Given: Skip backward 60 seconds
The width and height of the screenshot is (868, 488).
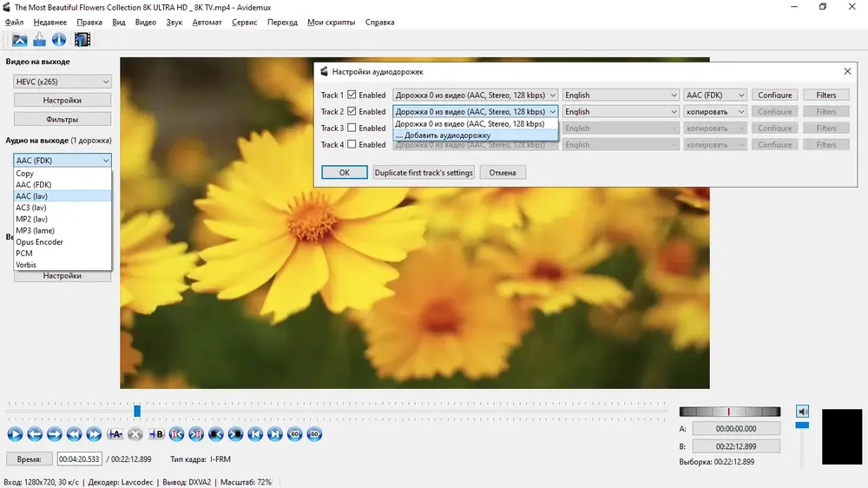Looking at the screenshot, I should [x=295, y=434].
